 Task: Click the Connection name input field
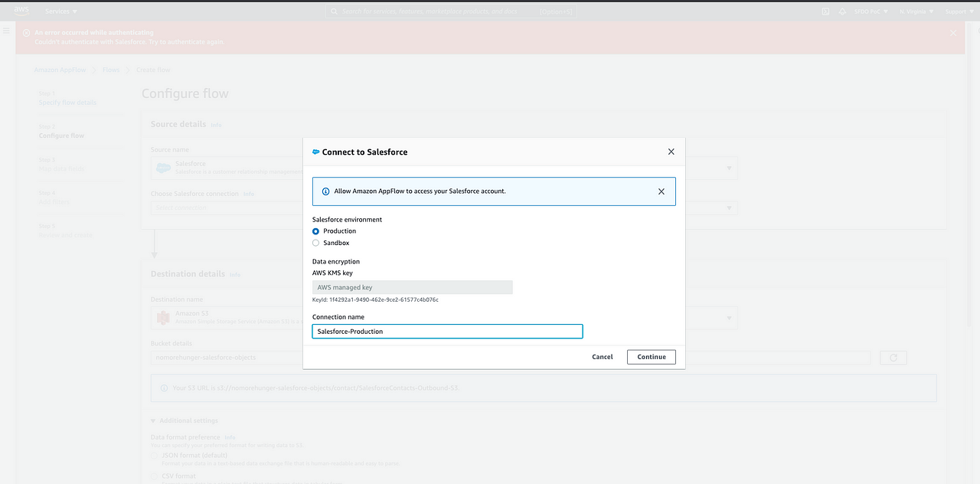click(x=448, y=331)
